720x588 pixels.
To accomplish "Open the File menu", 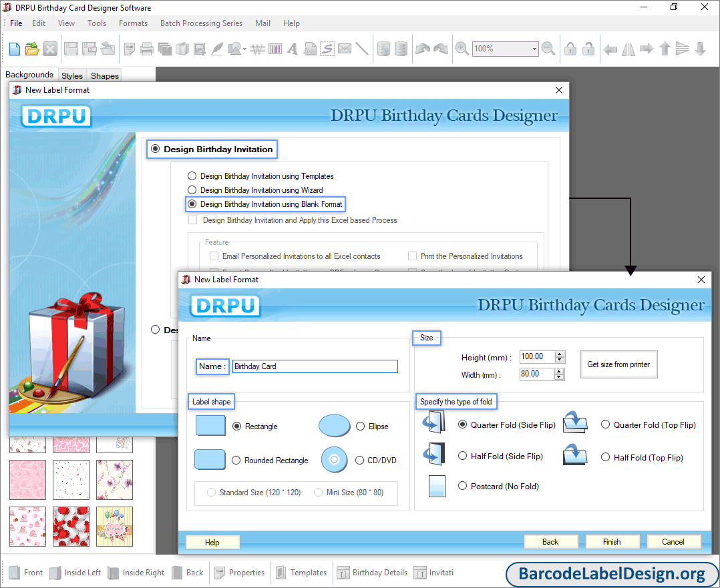I will click(16, 23).
